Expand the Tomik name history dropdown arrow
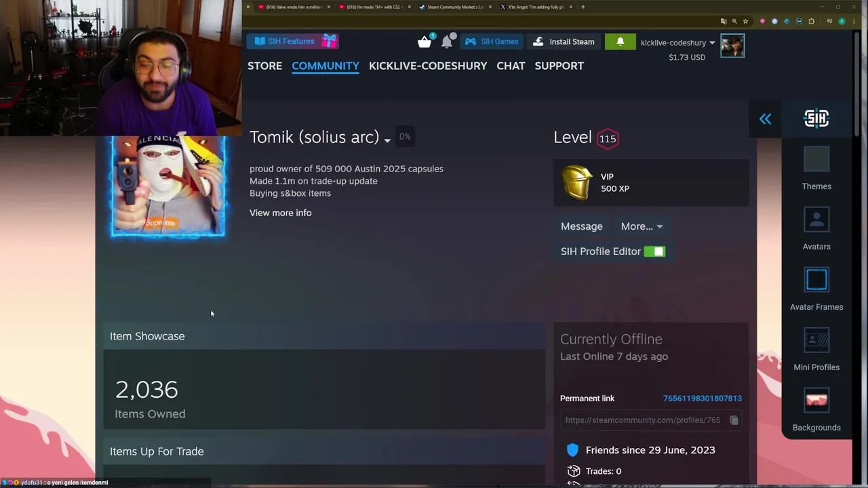Viewport: 868px width, 488px height. pyautogui.click(x=387, y=140)
